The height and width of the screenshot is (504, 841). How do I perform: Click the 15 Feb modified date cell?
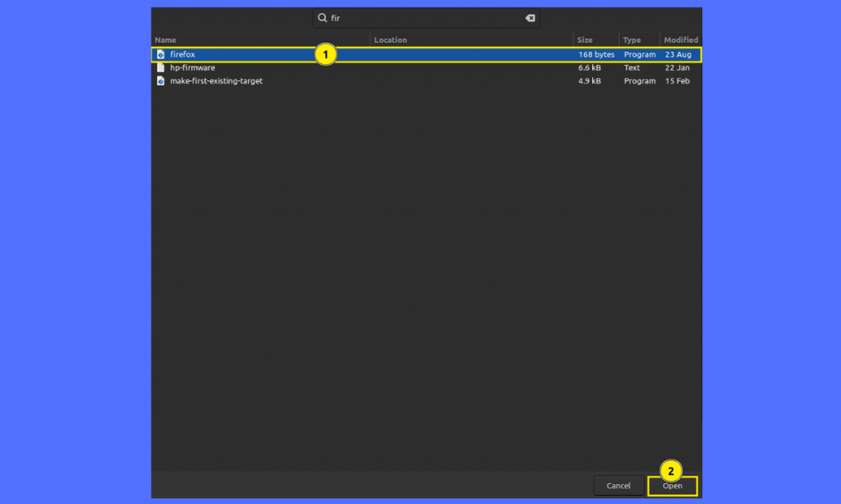click(x=678, y=81)
